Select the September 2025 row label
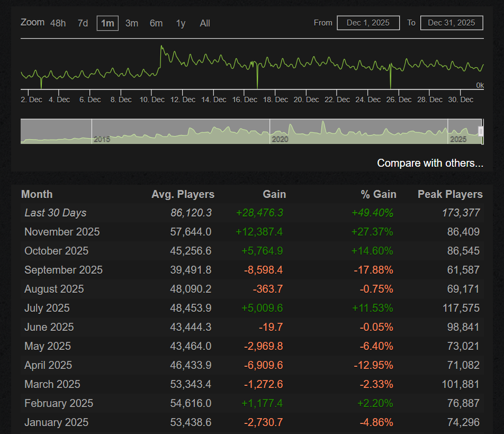Viewport: 504px width, 434px height. [x=64, y=270]
